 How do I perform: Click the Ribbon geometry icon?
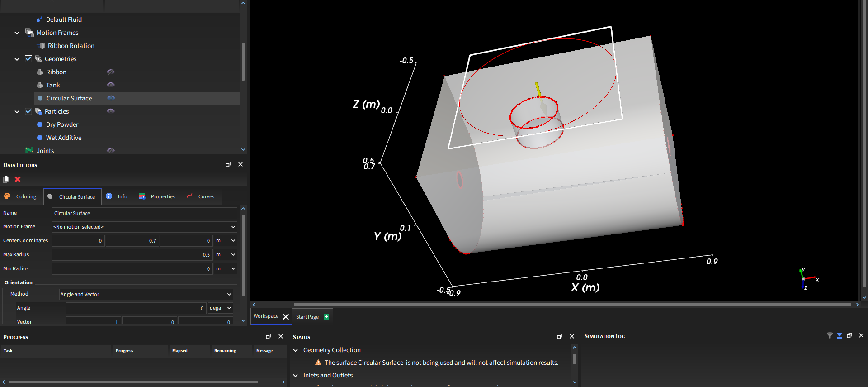pos(40,72)
